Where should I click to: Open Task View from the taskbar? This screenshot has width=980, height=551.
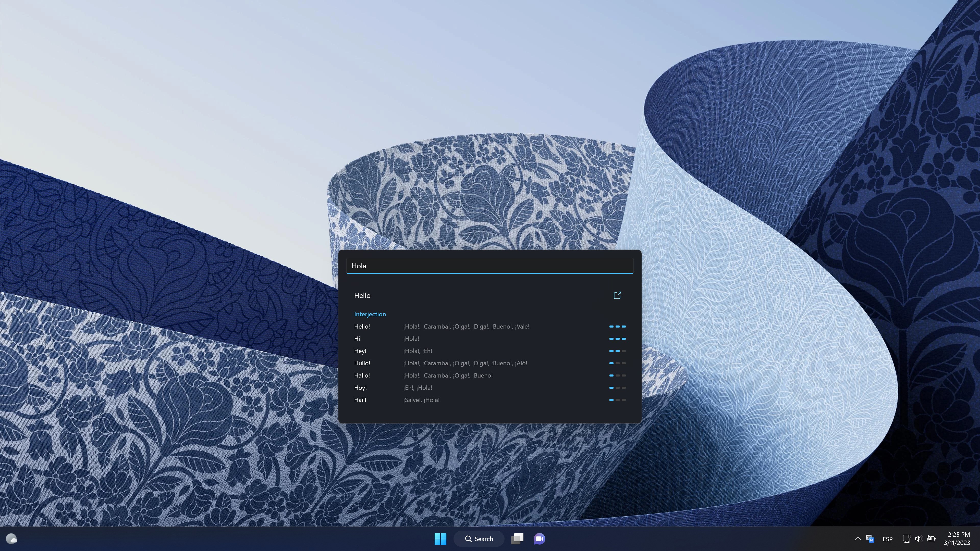click(517, 539)
